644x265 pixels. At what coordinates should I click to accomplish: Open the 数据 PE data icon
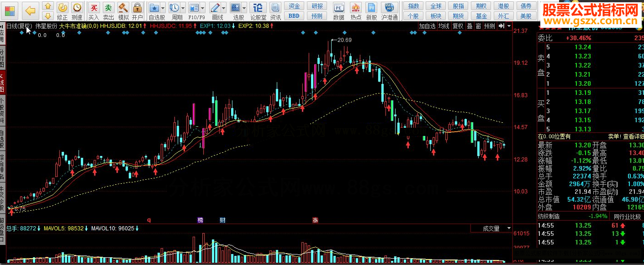point(339,11)
